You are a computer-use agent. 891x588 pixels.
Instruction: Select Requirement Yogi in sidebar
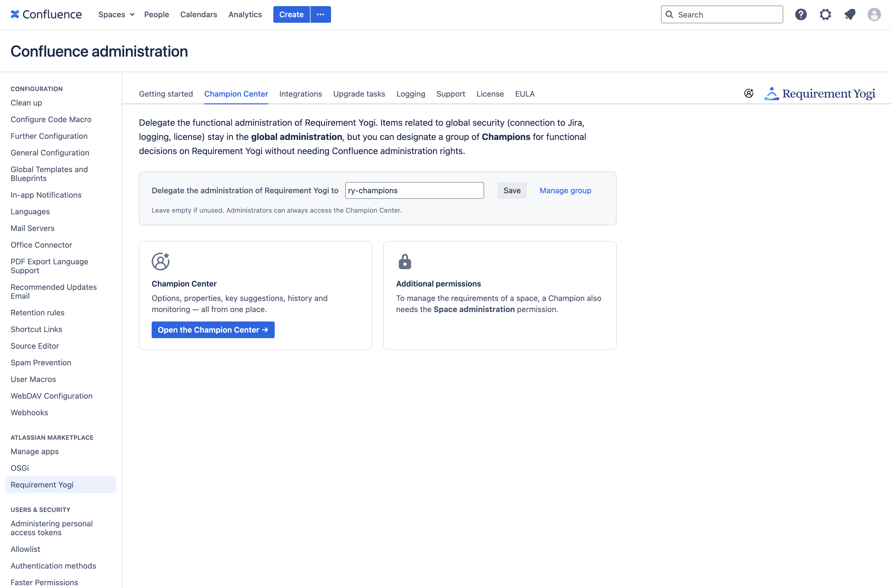click(60, 484)
